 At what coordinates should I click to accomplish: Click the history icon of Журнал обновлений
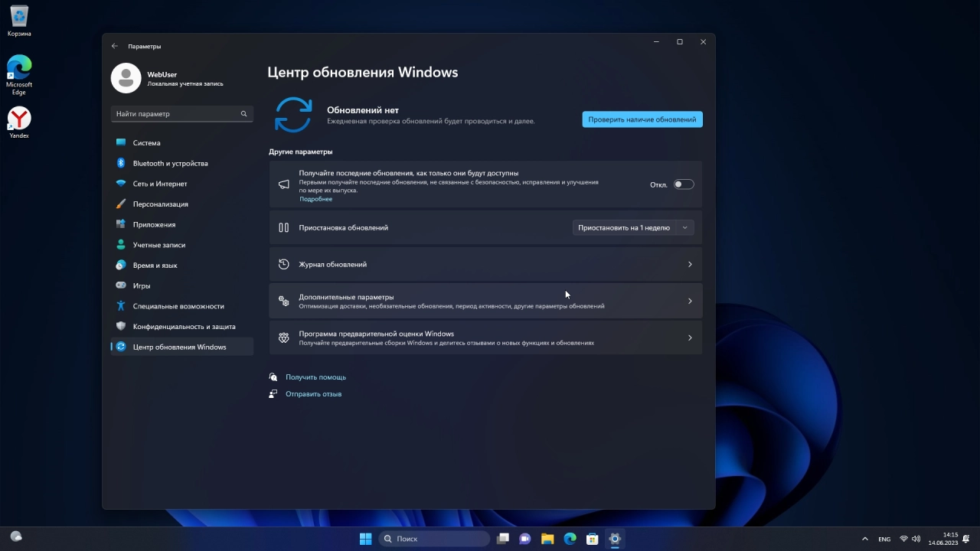tap(284, 264)
